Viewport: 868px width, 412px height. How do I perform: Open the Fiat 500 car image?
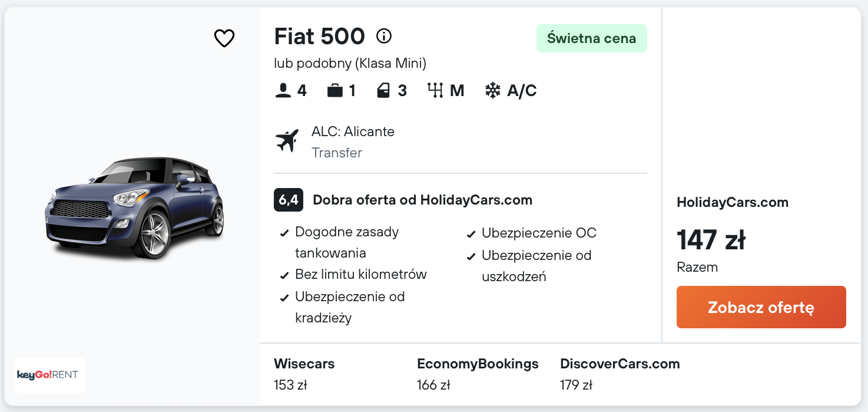pyautogui.click(x=135, y=209)
